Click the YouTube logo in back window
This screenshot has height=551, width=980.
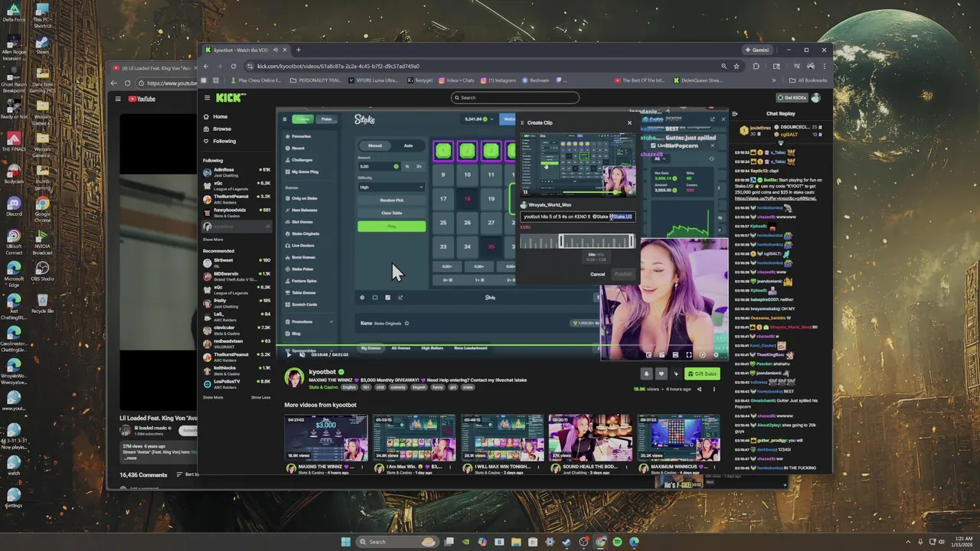coord(142,99)
